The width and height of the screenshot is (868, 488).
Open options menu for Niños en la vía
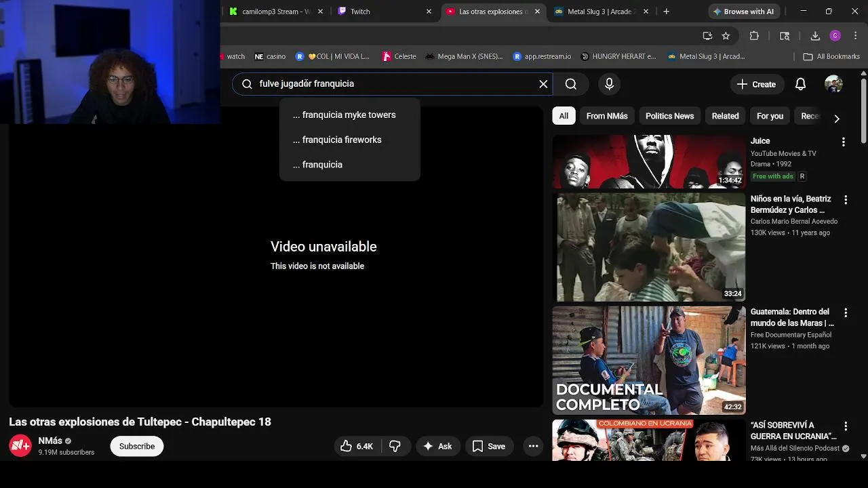tap(846, 200)
